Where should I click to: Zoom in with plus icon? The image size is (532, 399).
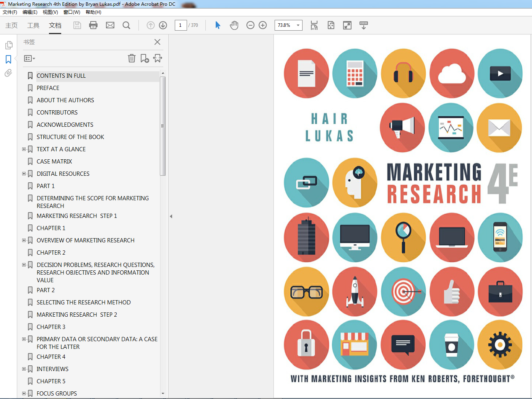pos(263,25)
